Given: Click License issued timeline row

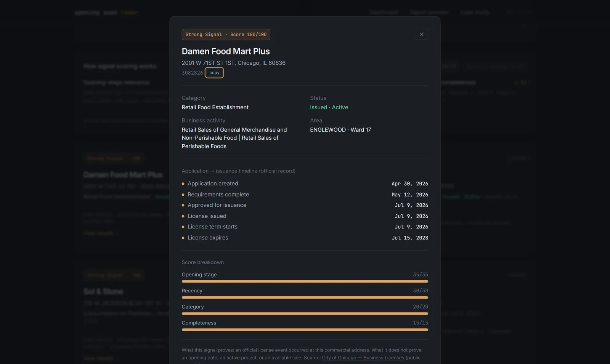Looking at the screenshot, I should (x=305, y=216).
